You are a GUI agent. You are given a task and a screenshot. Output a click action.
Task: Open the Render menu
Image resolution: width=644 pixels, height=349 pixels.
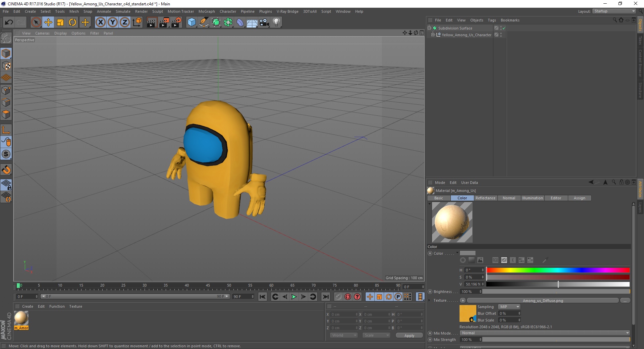(141, 11)
